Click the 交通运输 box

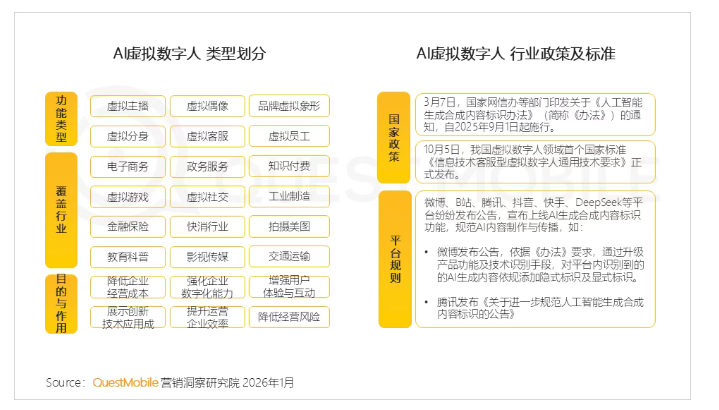pos(288,256)
